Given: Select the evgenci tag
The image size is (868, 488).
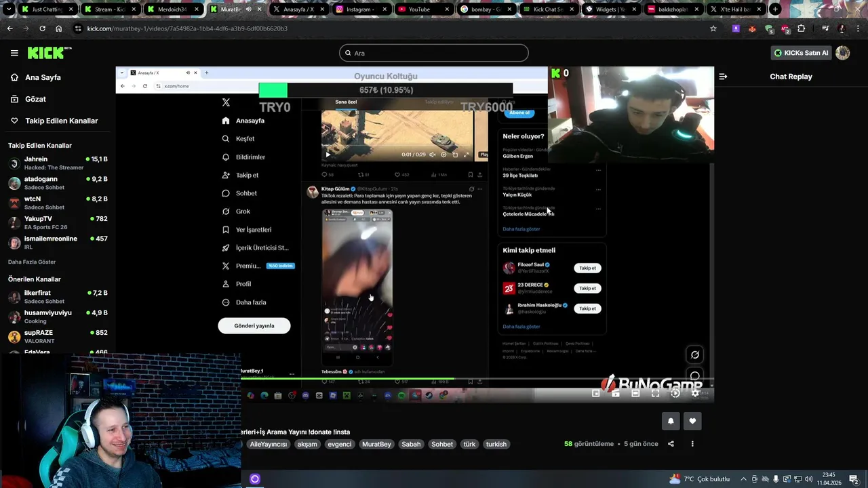Looking at the screenshot, I should coord(339,444).
